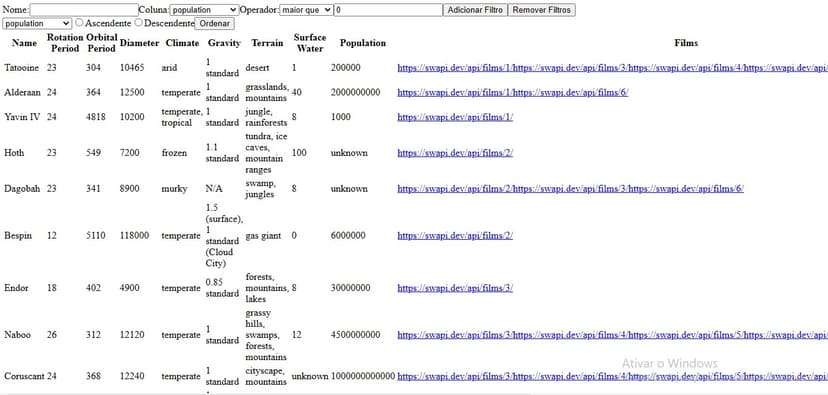The width and height of the screenshot is (828, 395).
Task: Open Hoth films/2 link
Action: click(455, 153)
